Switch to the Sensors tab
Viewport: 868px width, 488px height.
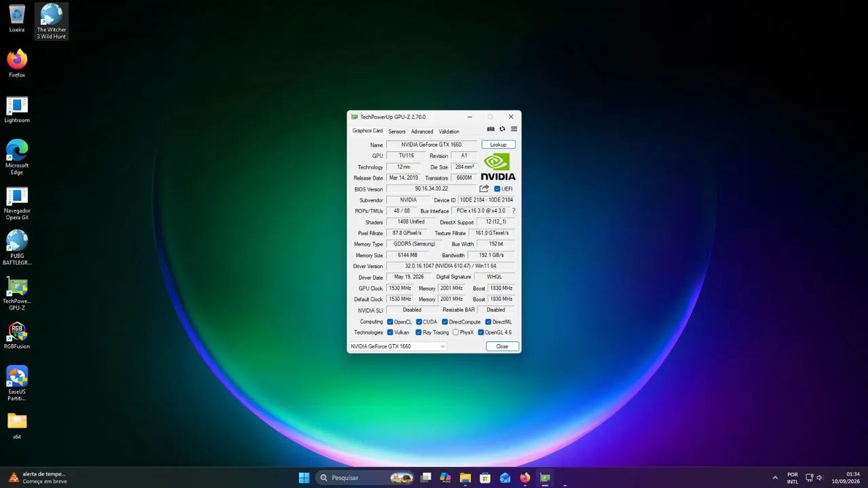tap(397, 131)
